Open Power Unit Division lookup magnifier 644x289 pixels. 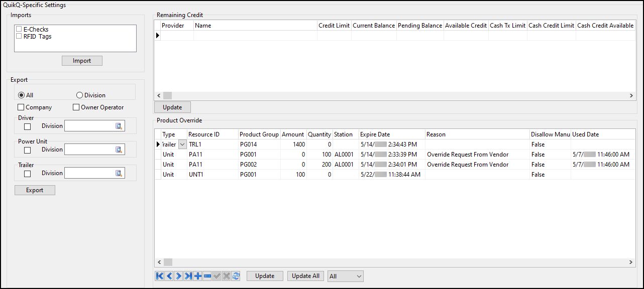pos(119,149)
